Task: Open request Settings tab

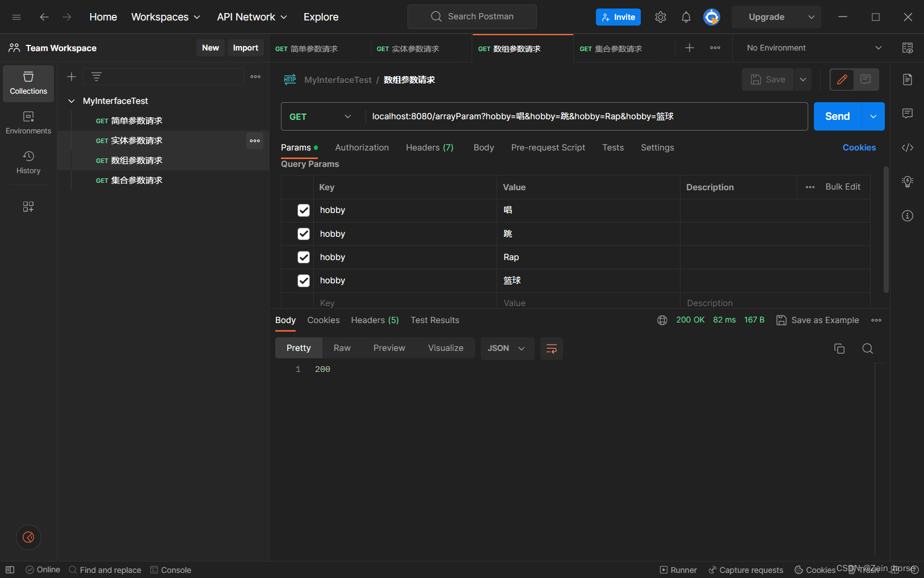Action: point(657,148)
